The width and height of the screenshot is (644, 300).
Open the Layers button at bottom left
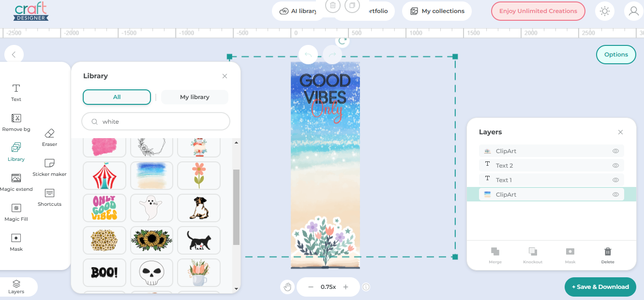click(16, 286)
